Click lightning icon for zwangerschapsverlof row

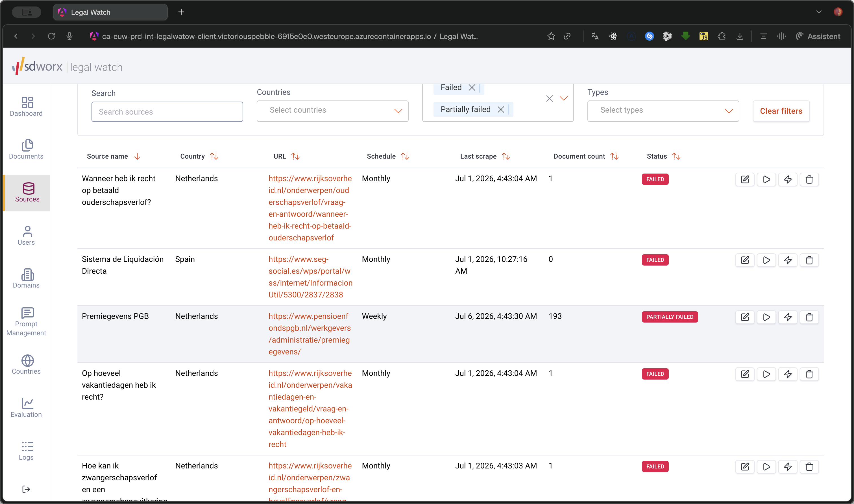(787, 467)
